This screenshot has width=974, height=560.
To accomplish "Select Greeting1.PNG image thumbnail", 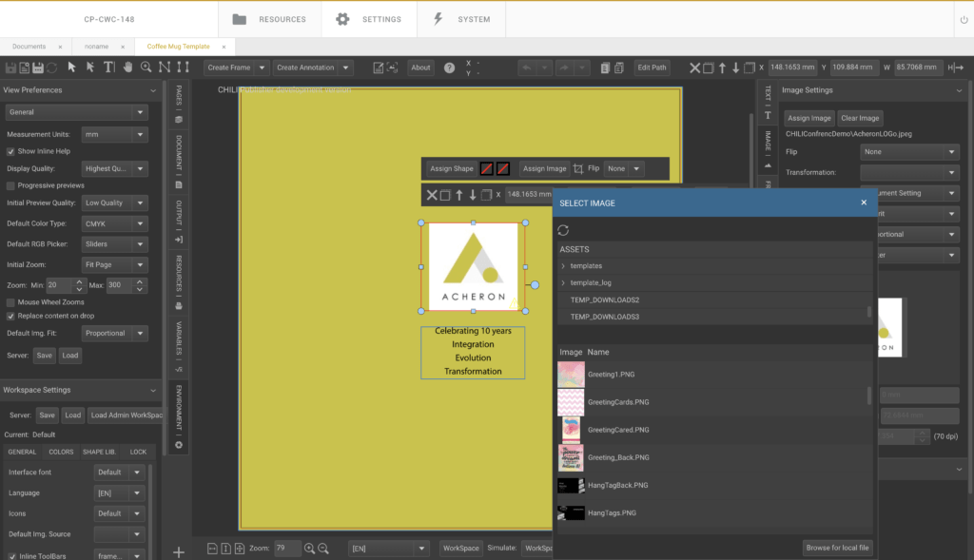I will click(571, 375).
